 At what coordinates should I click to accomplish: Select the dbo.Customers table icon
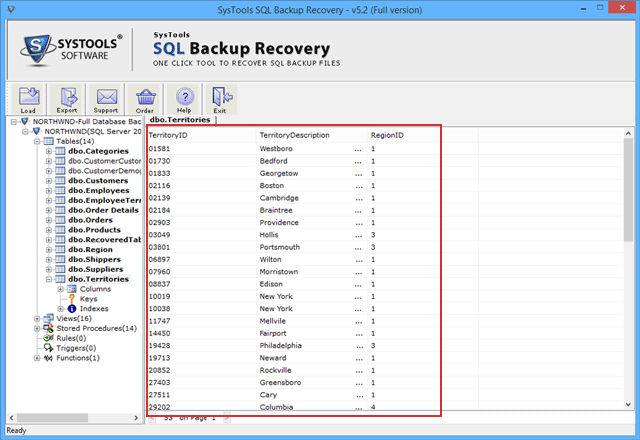pos(60,180)
